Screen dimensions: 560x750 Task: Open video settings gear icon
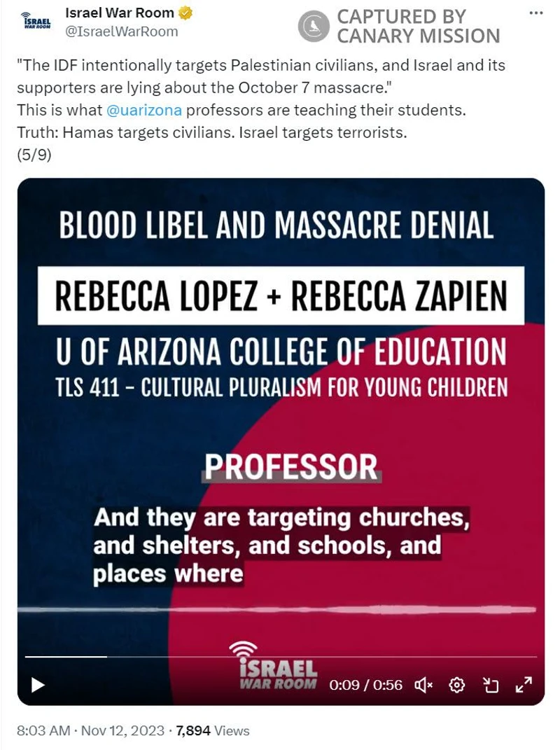click(457, 684)
